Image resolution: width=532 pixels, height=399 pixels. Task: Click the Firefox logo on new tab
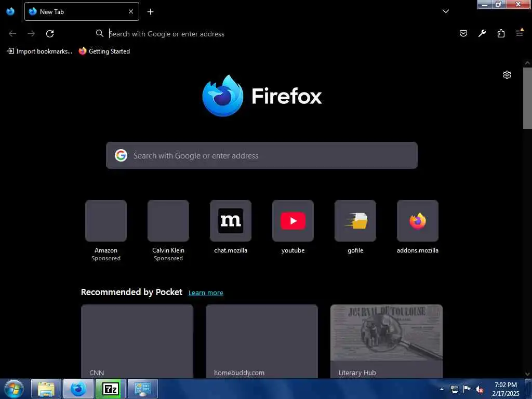click(x=262, y=96)
